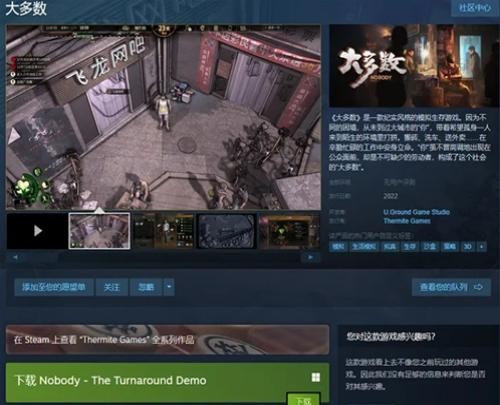Image resolution: width=500 pixels, height=405 pixels.
Task: Open the dropdown arrow next to 忽略
Action: coord(169,287)
